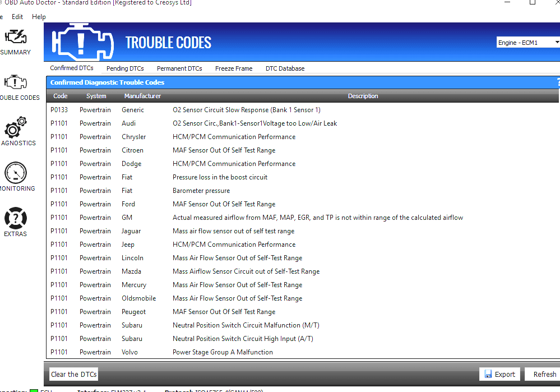Select the 'Actual measured airflow from MAF' description

pyautogui.click(x=318, y=218)
